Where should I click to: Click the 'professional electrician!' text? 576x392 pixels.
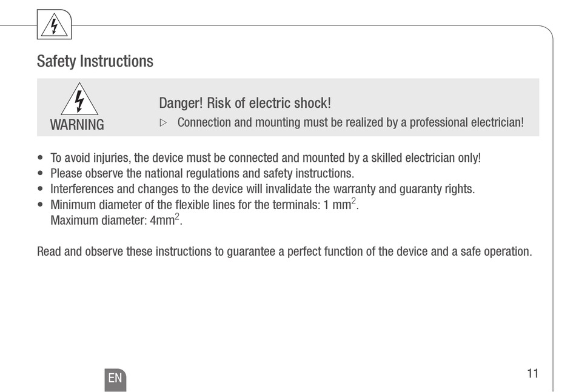[466, 122]
